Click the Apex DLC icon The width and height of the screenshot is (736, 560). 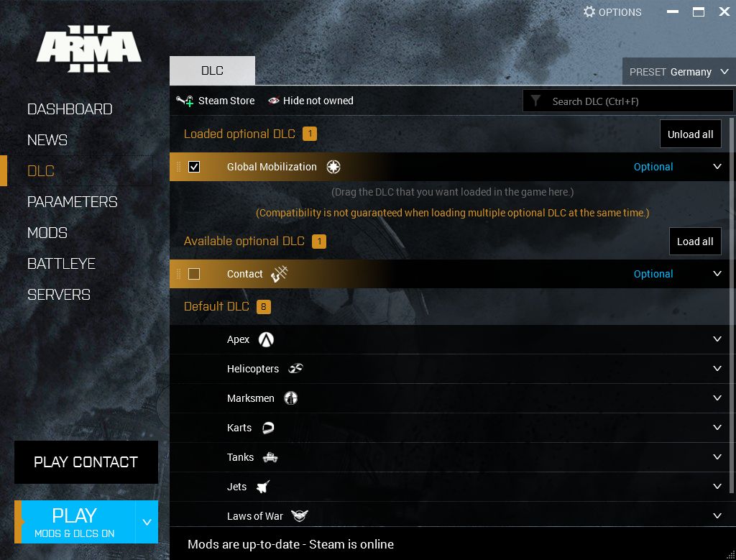pyautogui.click(x=266, y=339)
